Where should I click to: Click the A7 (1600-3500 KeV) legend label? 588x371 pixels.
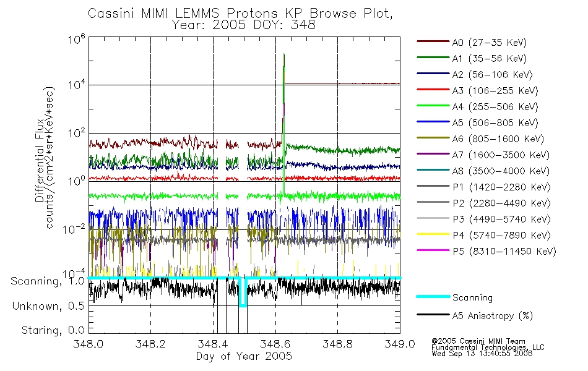[x=501, y=155]
